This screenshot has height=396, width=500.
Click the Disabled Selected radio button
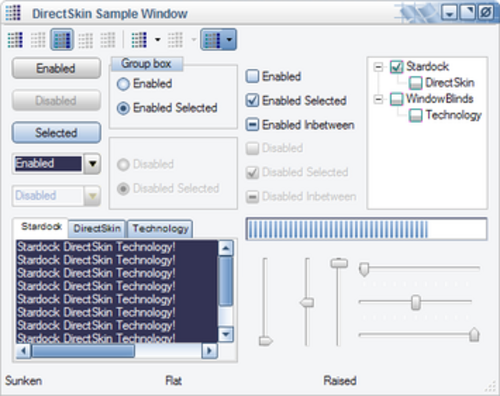coord(123,189)
